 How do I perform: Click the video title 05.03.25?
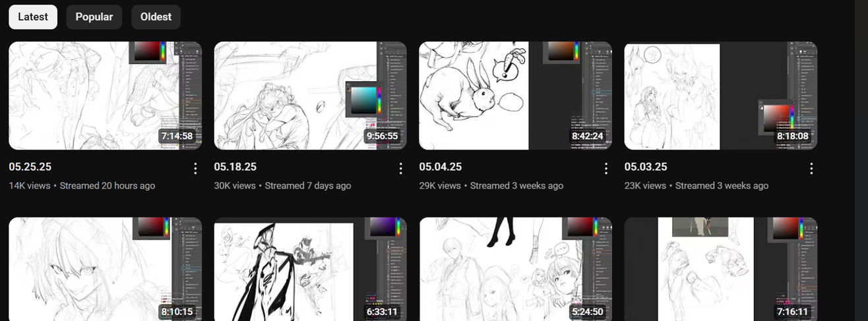pyautogui.click(x=646, y=167)
